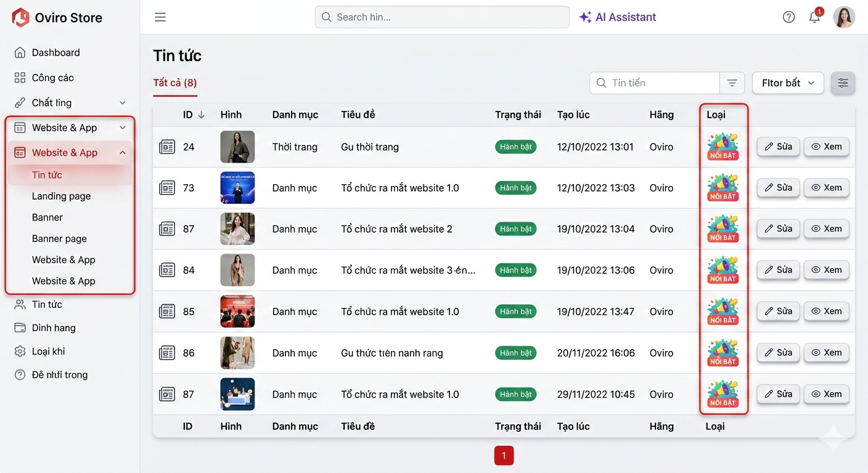Click the Tin tiến search field
Screen dimensions: 868x473
click(x=660, y=83)
